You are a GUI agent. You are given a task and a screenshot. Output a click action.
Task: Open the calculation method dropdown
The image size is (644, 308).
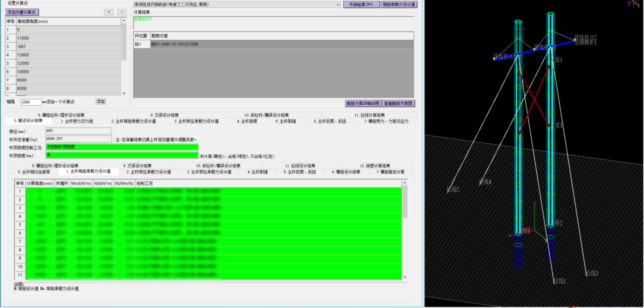pyautogui.click(x=338, y=4)
